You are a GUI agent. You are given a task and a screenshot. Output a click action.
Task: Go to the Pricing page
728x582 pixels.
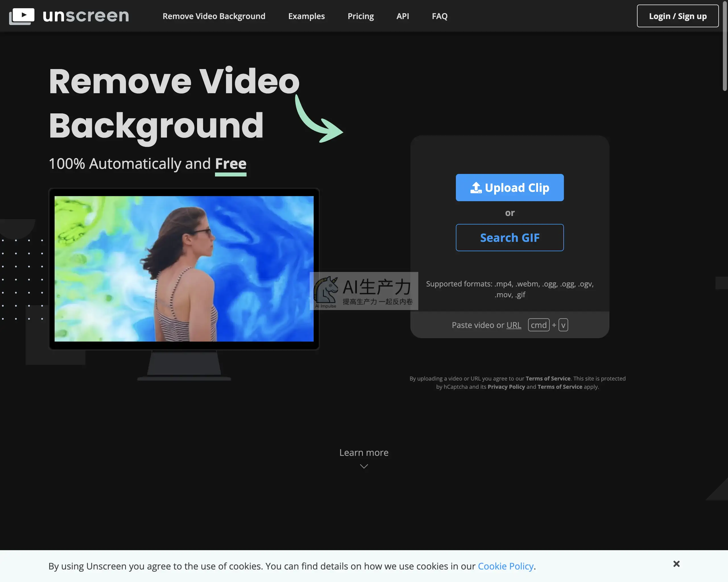pos(361,16)
